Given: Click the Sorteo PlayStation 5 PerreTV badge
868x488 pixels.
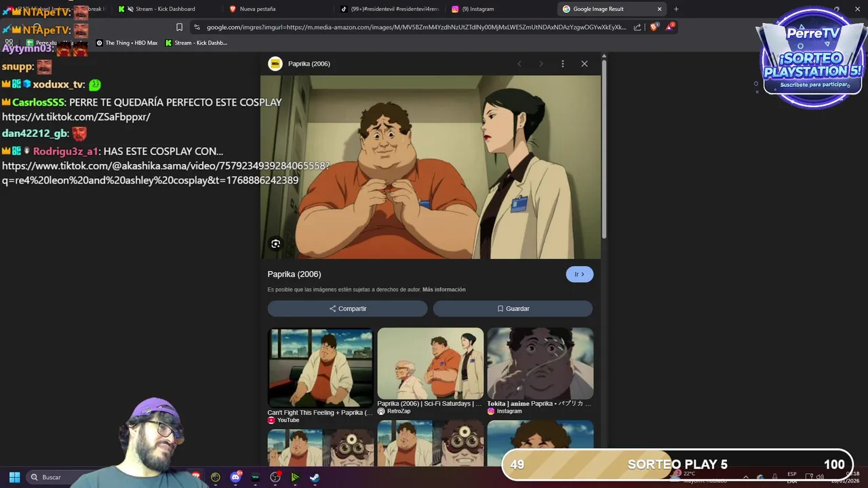Looking at the screenshot, I should 812,58.
